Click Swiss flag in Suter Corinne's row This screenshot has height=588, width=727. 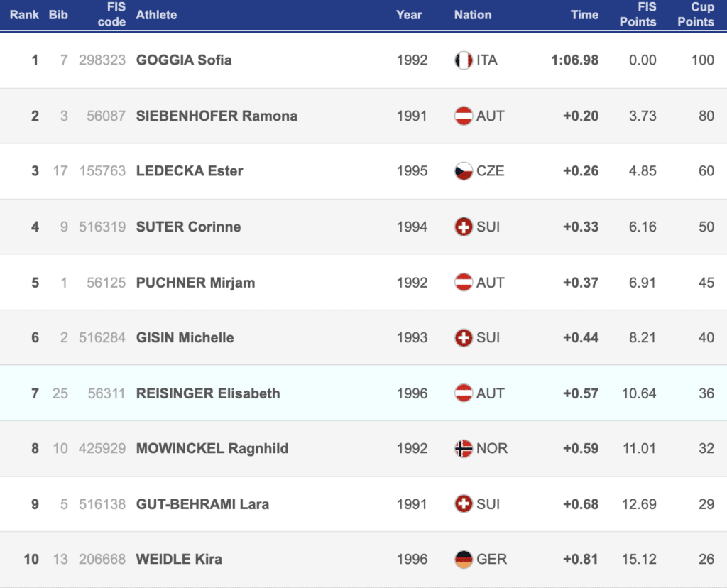[x=463, y=227]
